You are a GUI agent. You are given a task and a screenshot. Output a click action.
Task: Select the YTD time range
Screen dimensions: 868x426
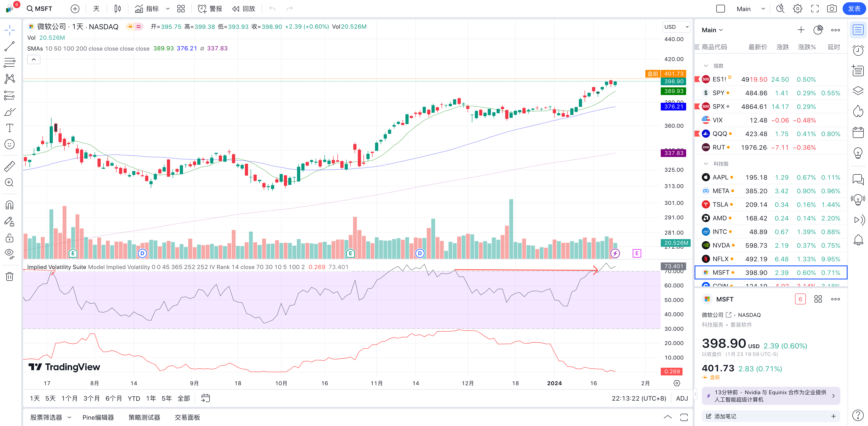pos(134,398)
